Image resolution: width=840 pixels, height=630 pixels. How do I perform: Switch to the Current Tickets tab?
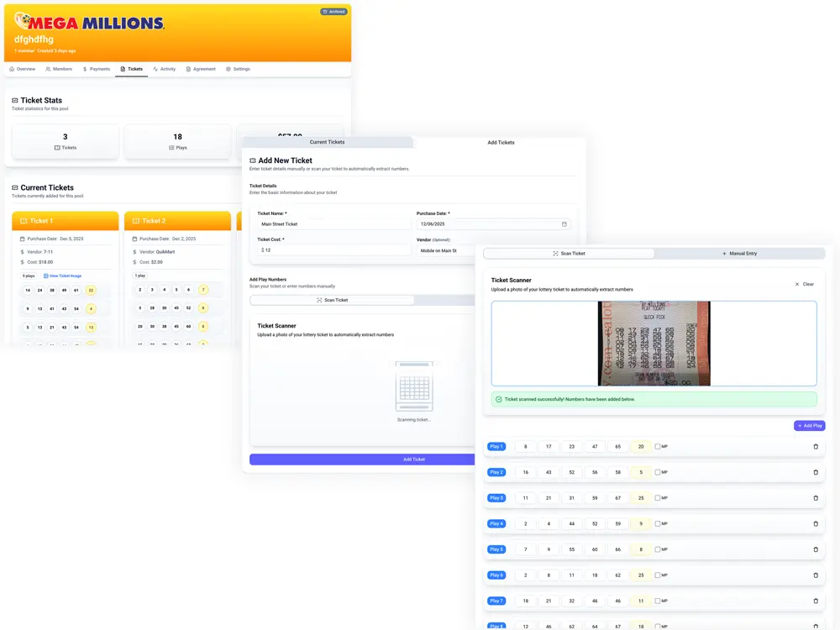pyautogui.click(x=327, y=142)
